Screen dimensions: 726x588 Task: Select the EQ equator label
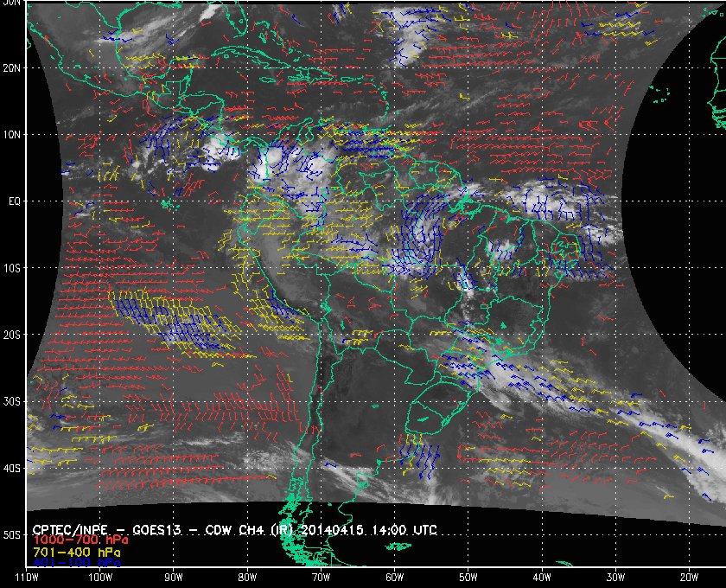tap(15, 201)
